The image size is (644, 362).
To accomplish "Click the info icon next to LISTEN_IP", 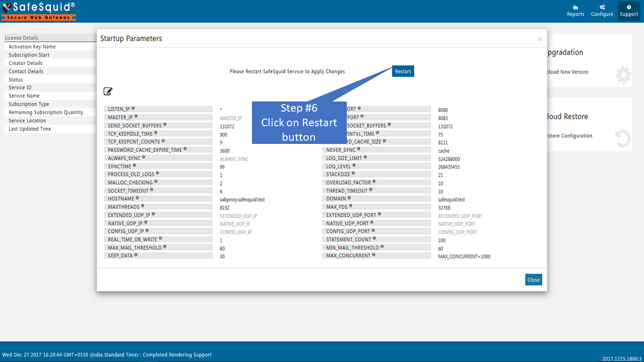I will (133, 109).
